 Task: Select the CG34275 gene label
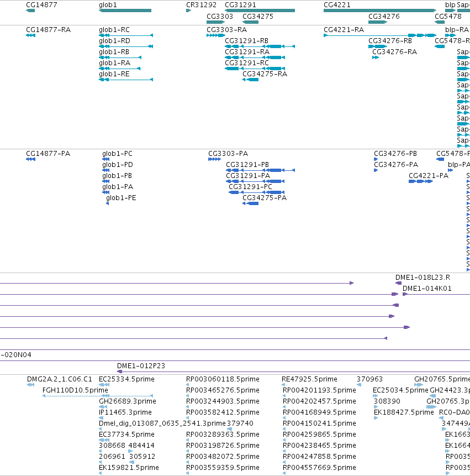258,17
